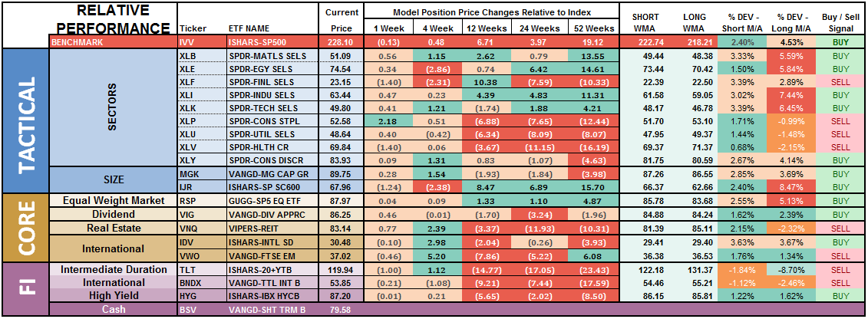
Task: Click the "Real Estate" category cell
Action: [x=114, y=227]
